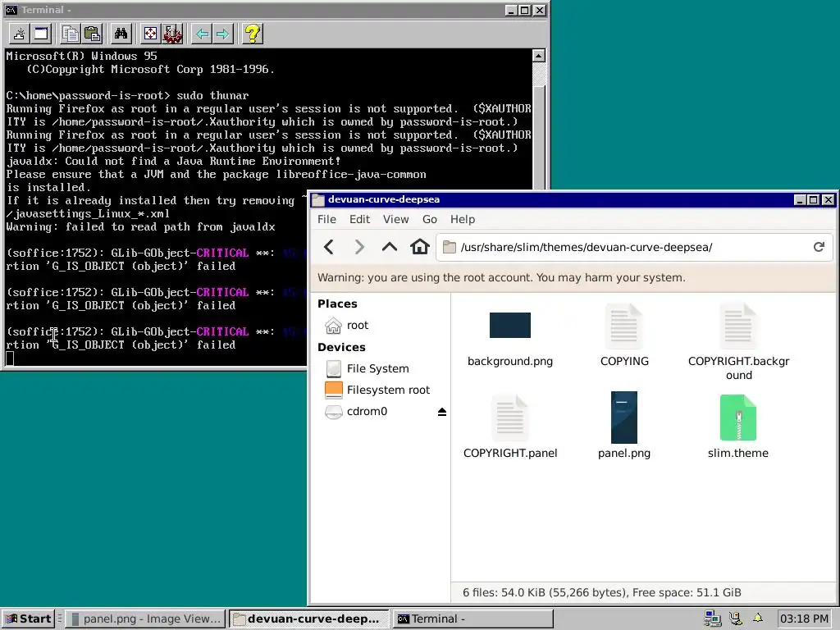The width and height of the screenshot is (840, 630).
Task: Open the File menu in Thunar
Action: click(326, 219)
